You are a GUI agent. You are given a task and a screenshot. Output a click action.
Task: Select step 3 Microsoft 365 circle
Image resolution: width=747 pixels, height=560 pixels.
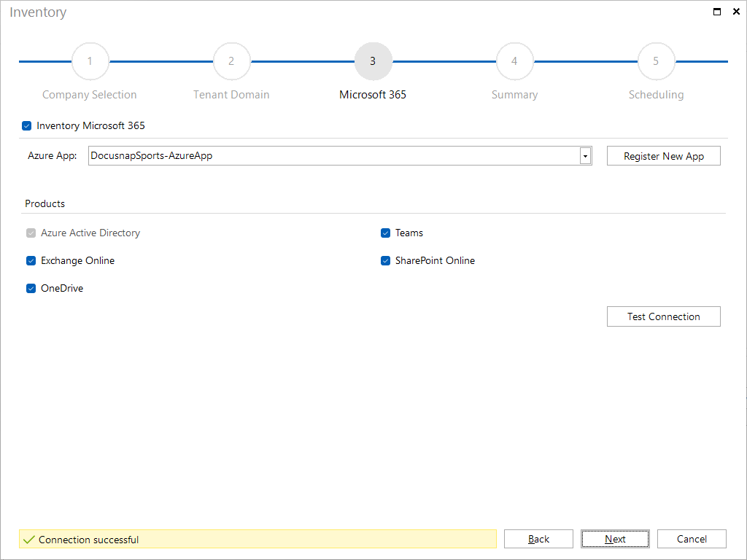coord(373,61)
